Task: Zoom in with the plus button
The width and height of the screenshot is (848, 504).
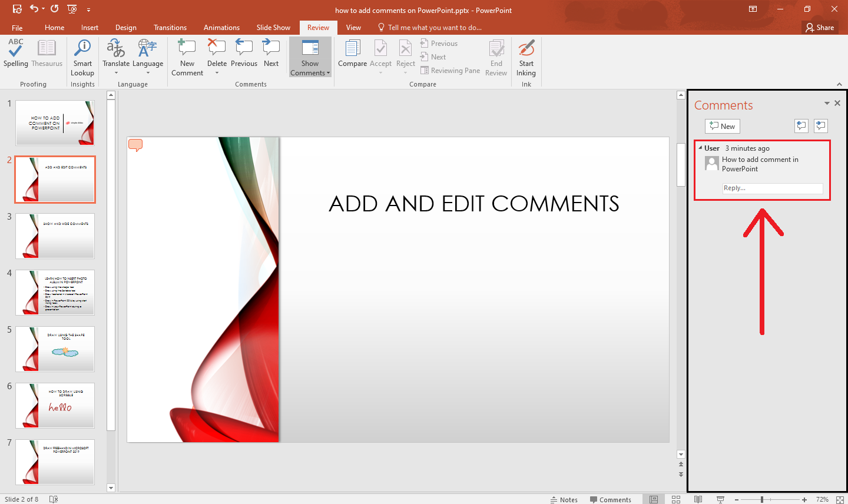Action: (804, 499)
